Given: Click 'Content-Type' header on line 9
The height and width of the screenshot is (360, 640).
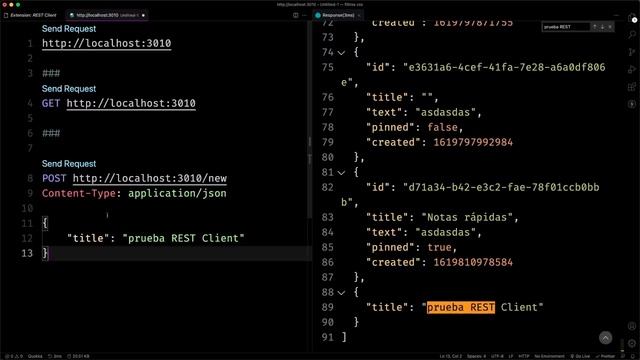Looking at the screenshot, I should click(x=78, y=193).
